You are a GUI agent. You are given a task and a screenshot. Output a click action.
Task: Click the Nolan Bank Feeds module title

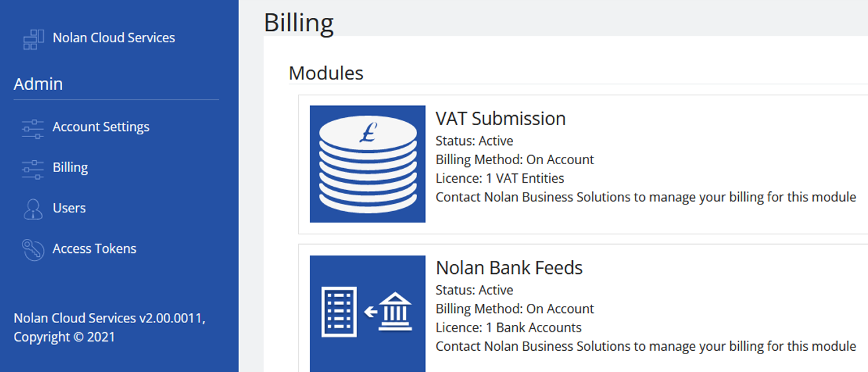509,267
